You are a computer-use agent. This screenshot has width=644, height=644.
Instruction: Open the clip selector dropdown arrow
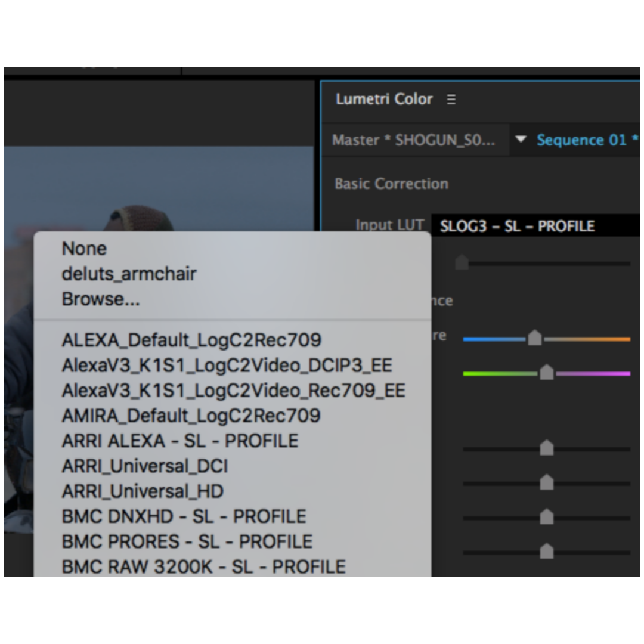[521, 139]
